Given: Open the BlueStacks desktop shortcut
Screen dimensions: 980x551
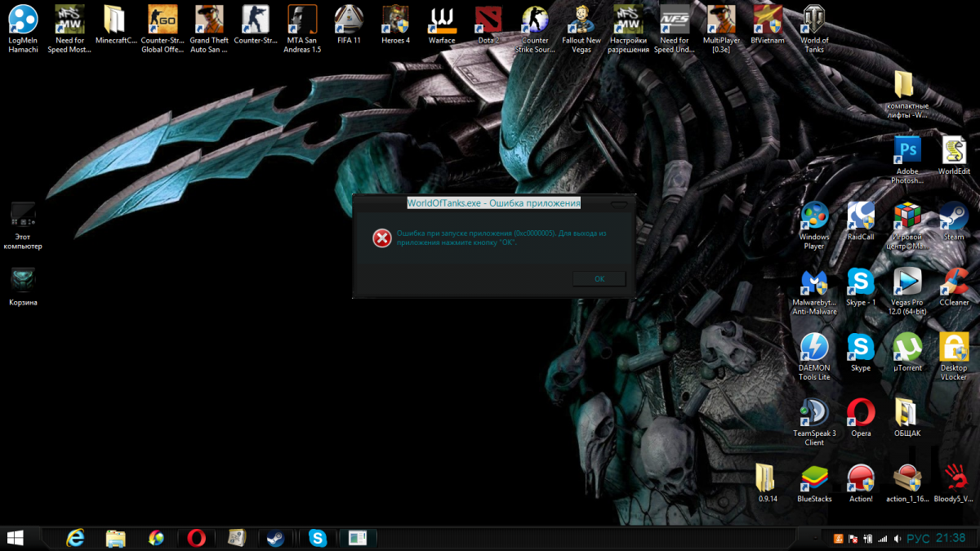Looking at the screenshot, I should (813, 478).
